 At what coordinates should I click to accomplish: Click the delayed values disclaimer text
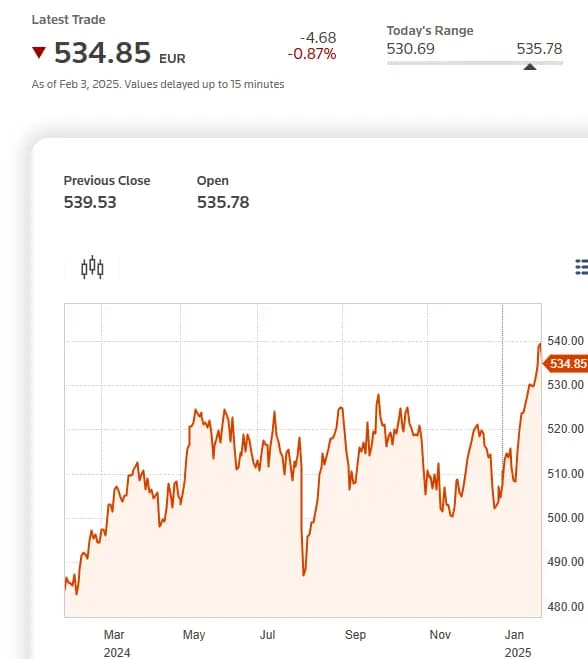(158, 84)
